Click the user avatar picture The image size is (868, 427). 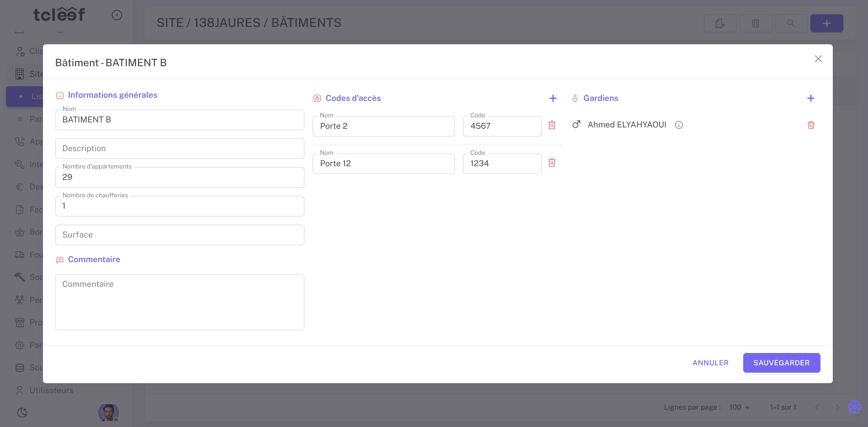(108, 412)
